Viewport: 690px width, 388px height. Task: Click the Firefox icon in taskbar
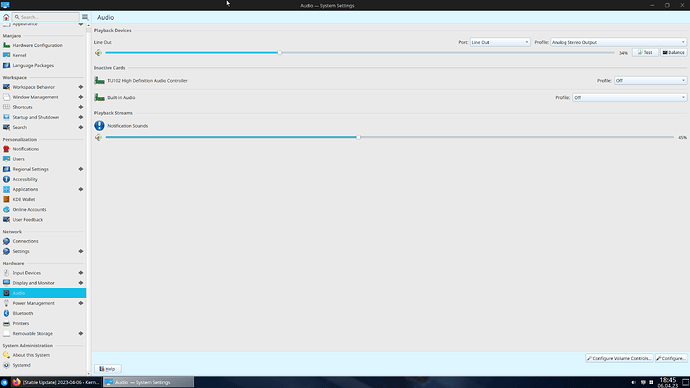[16, 382]
